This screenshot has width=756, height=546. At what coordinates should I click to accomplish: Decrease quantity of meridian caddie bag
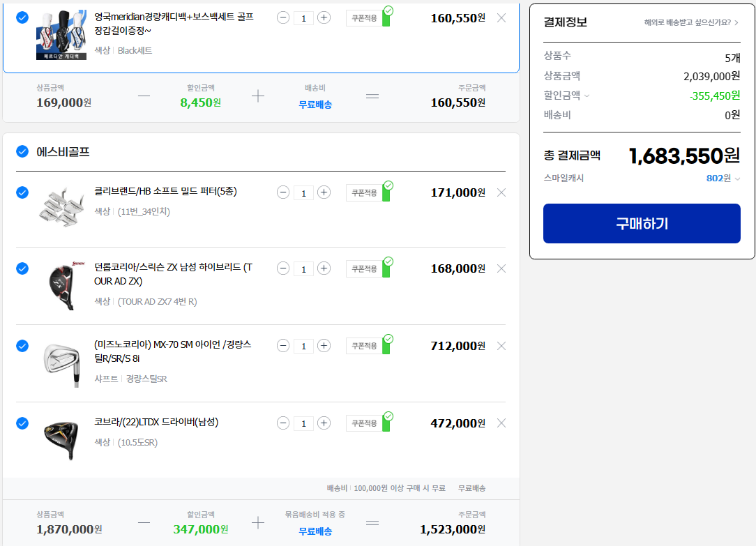click(x=283, y=17)
